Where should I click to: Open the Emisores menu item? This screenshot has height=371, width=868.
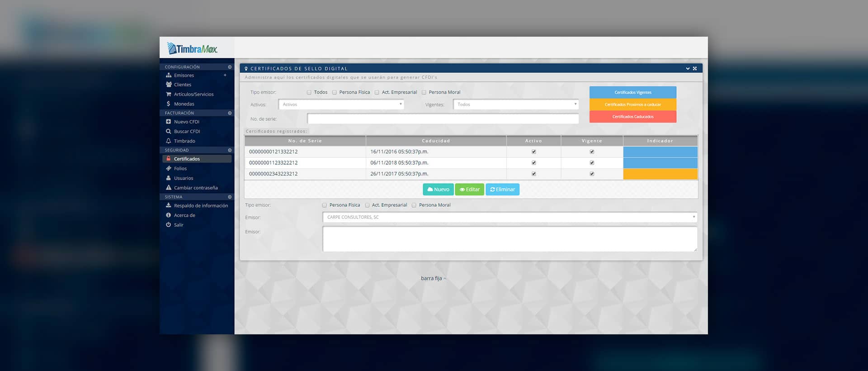(184, 75)
